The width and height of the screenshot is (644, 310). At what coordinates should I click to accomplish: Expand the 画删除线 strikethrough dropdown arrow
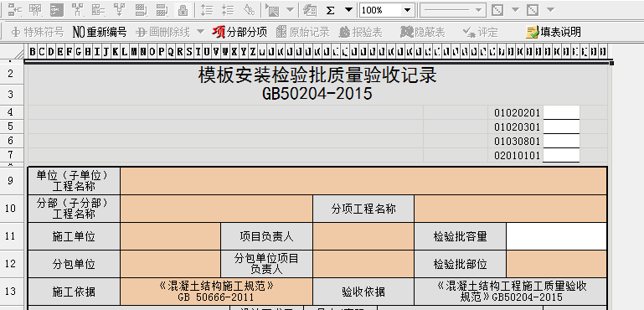click(x=200, y=32)
